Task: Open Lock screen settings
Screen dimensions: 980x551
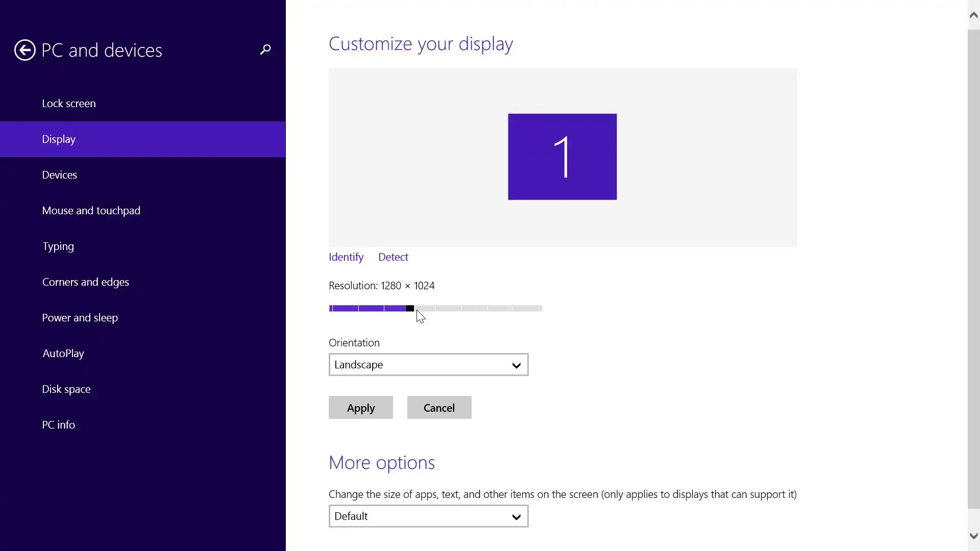Action: click(69, 104)
